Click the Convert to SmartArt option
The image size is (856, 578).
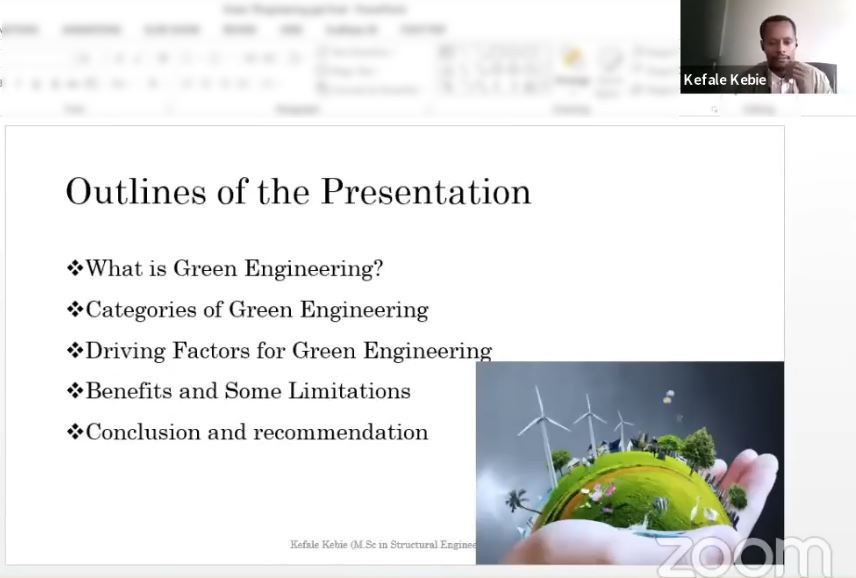(368, 89)
